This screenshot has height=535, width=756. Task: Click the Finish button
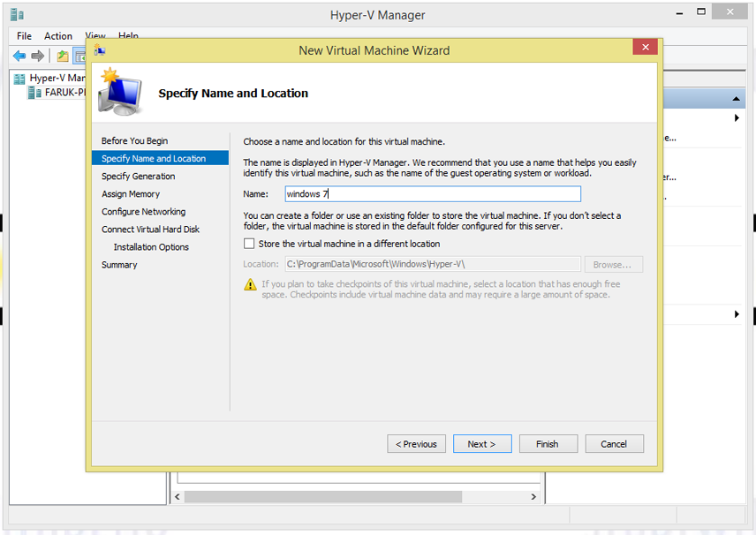coord(548,443)
